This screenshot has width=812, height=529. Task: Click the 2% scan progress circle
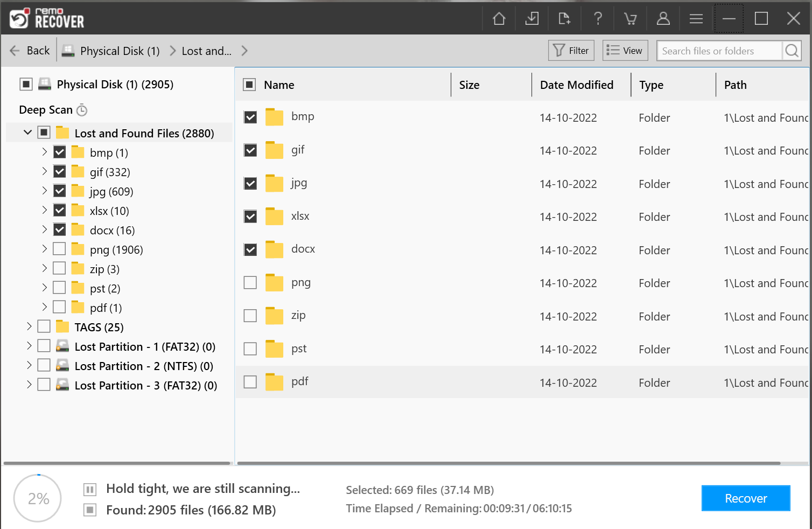[x=38, y=498]
